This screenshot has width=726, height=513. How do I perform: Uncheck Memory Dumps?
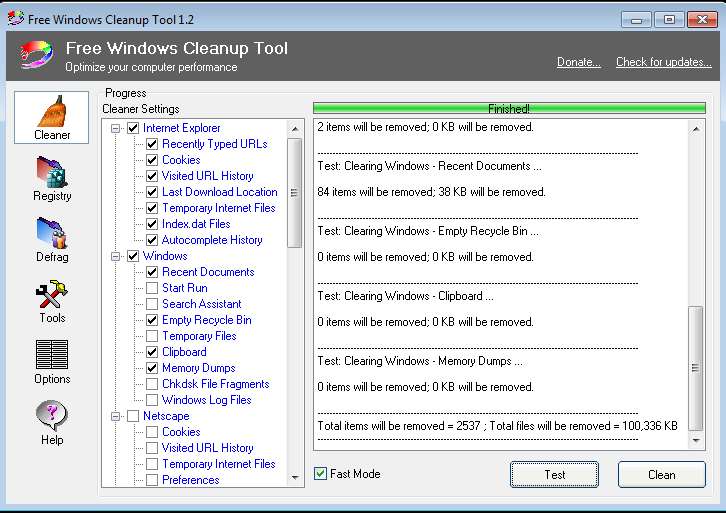(152, 368)
